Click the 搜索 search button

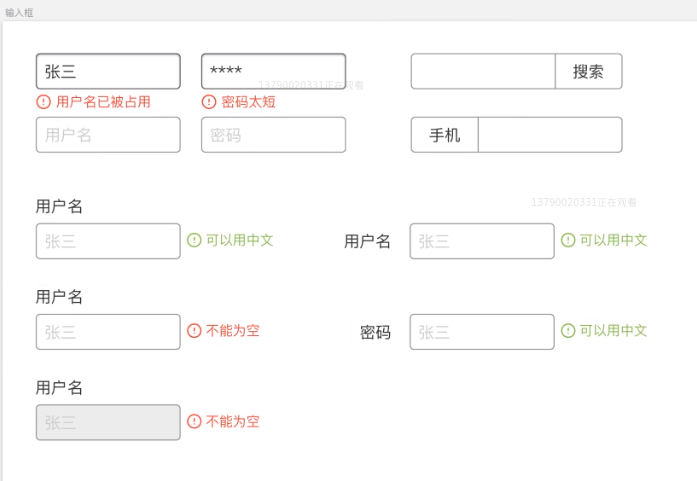[589, 72]
